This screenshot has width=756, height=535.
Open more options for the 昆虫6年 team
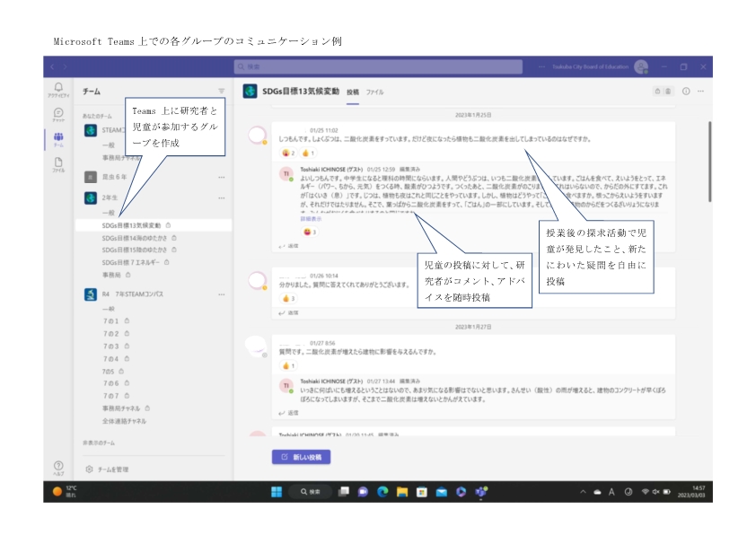(221, 178)
